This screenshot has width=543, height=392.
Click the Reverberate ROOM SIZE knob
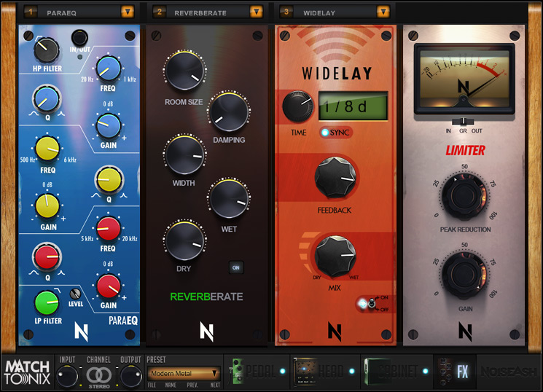(x=184, y=71)
